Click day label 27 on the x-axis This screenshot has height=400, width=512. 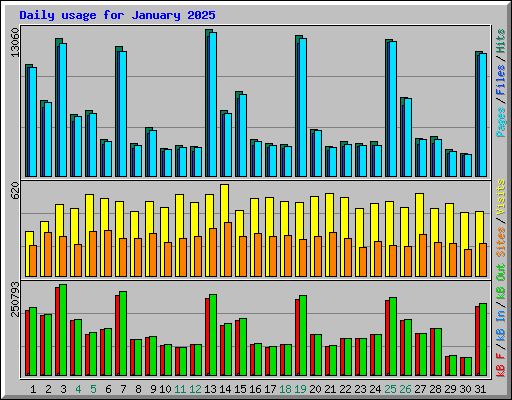point(420,389)
